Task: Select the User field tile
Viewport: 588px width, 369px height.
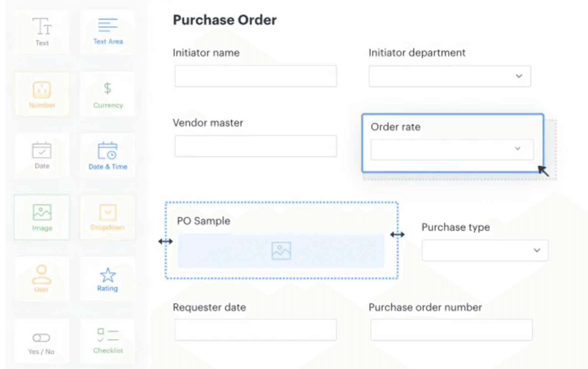Action: pyautogui.click(x=42, y=279)
